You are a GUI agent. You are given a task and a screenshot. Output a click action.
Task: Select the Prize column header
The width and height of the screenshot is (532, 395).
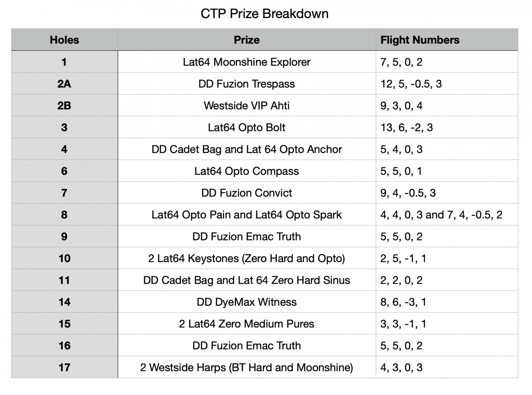pyautogui.click(x=247, y=40)
